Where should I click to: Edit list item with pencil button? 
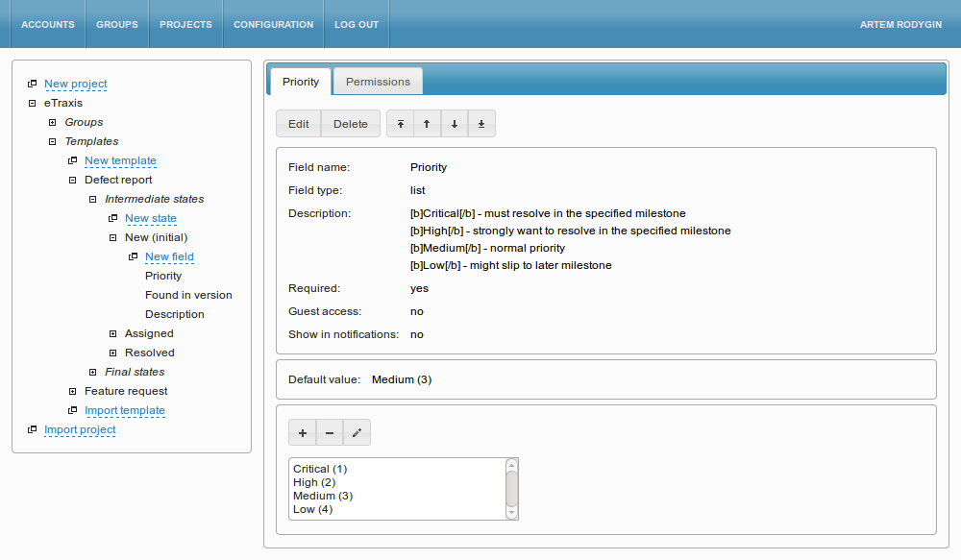357,433
